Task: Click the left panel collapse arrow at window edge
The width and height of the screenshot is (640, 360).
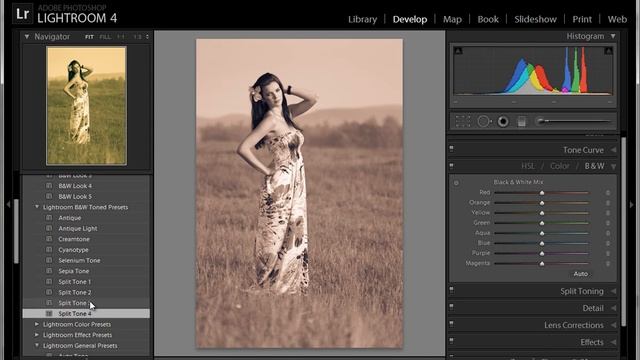Action: pos(8,204)
